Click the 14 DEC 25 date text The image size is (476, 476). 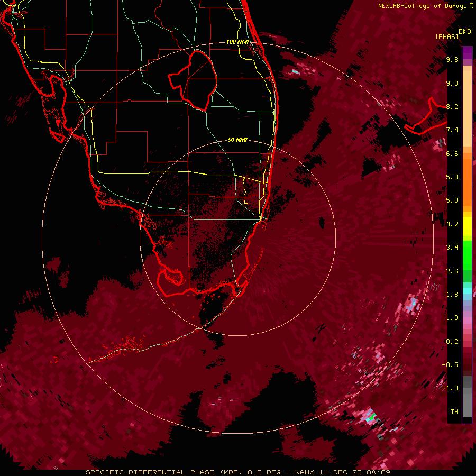coord(341,472)
